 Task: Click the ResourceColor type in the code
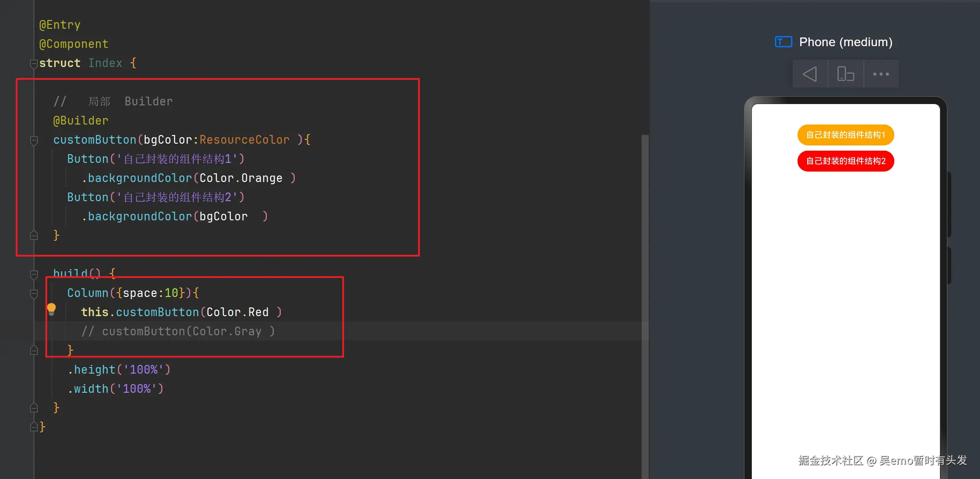coord(244,140)
